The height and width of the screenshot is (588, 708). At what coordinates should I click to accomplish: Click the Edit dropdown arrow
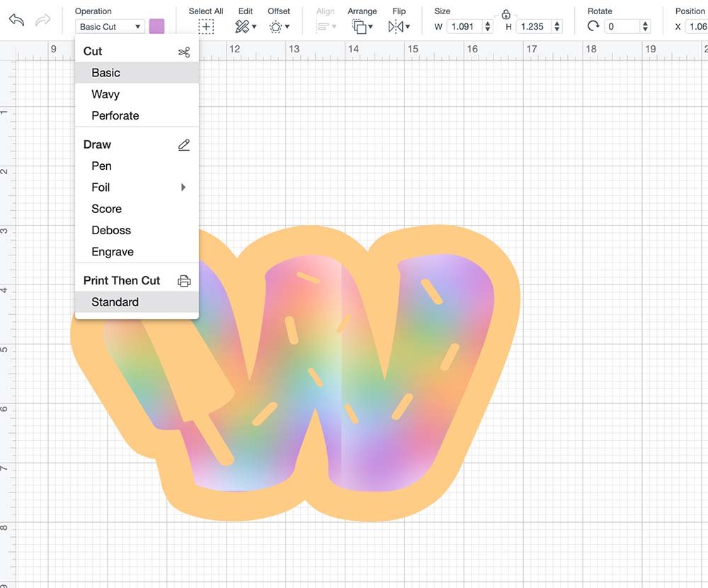(253, 27)
